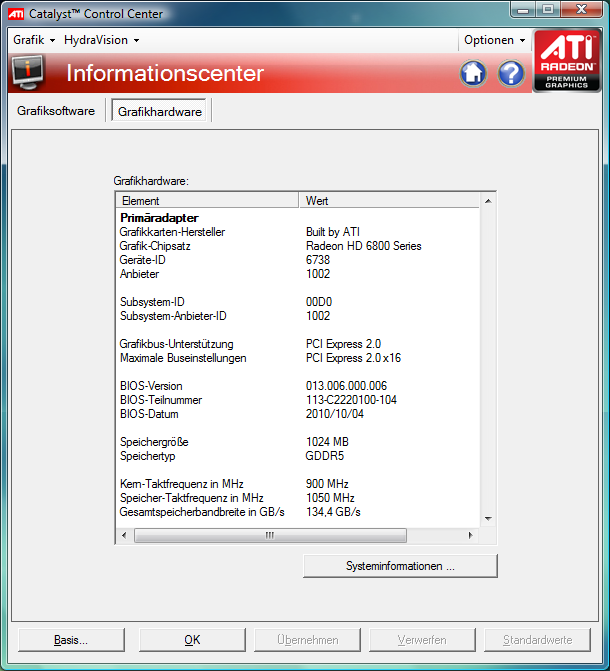Screen dimensions: 610x671
Task: Select the Grafik-Chipsatz row
Action: (x=298, y=246)
